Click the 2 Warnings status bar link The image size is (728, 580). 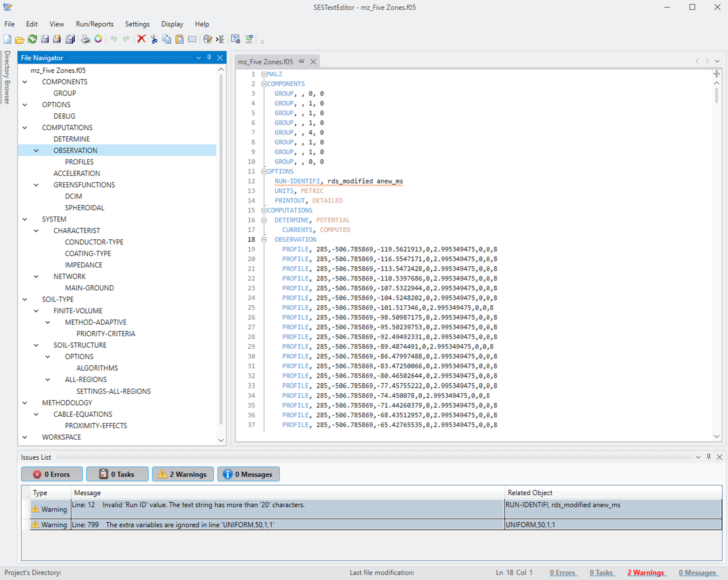646,572
